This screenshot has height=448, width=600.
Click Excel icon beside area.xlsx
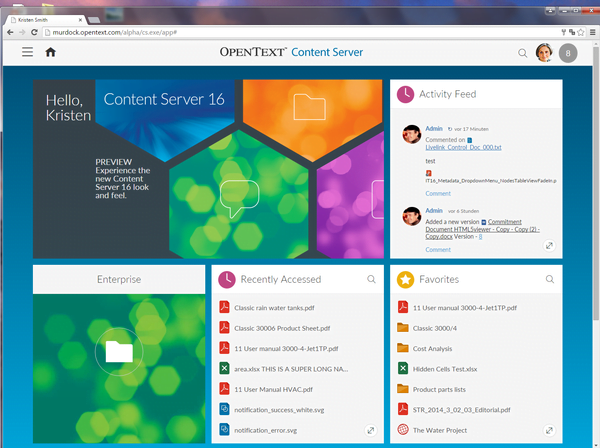[x=224, y=368]
